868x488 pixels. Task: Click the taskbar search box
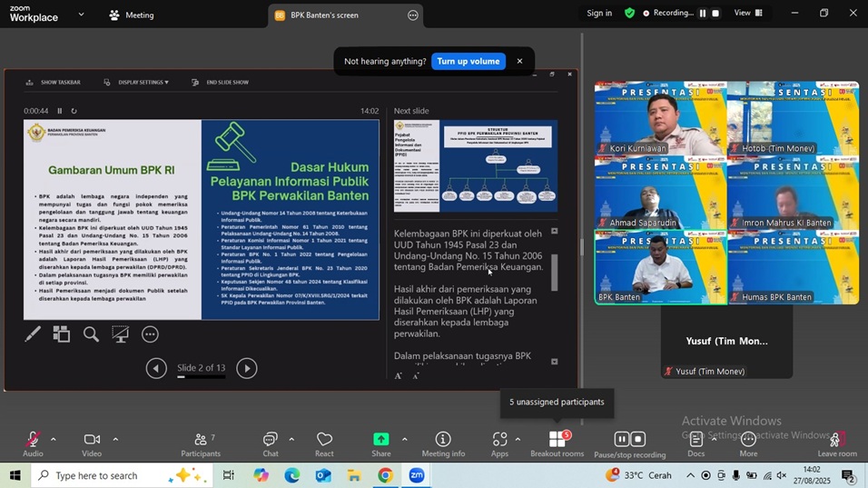[122, 475]
